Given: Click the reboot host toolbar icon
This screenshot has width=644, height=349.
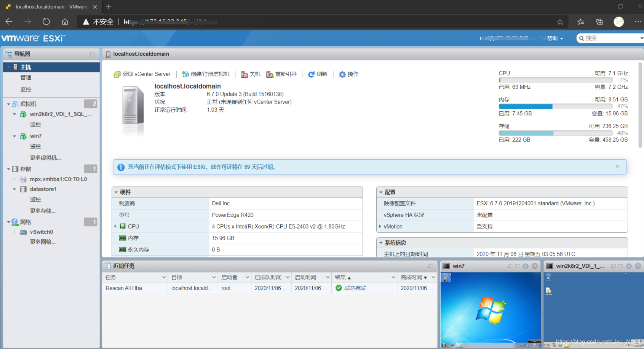Looking at the screenshot, I should click(270, 74).
